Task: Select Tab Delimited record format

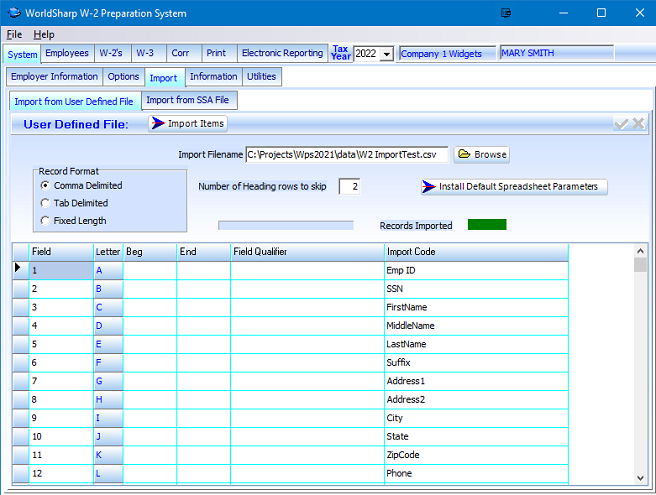Action: (45, 203)
